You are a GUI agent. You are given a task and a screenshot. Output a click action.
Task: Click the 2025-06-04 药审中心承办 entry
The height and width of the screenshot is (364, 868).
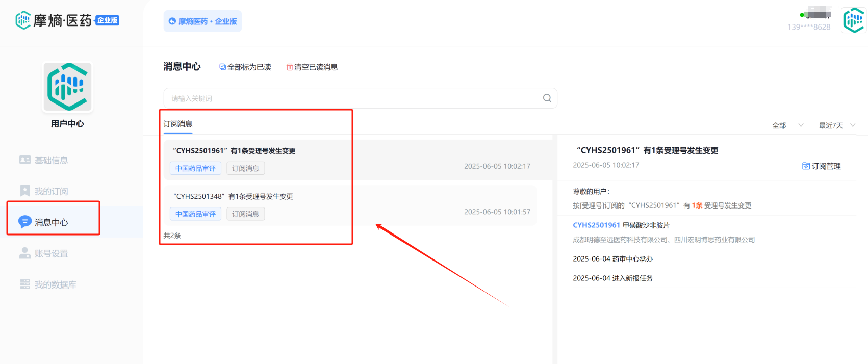(x=612, y=258)
